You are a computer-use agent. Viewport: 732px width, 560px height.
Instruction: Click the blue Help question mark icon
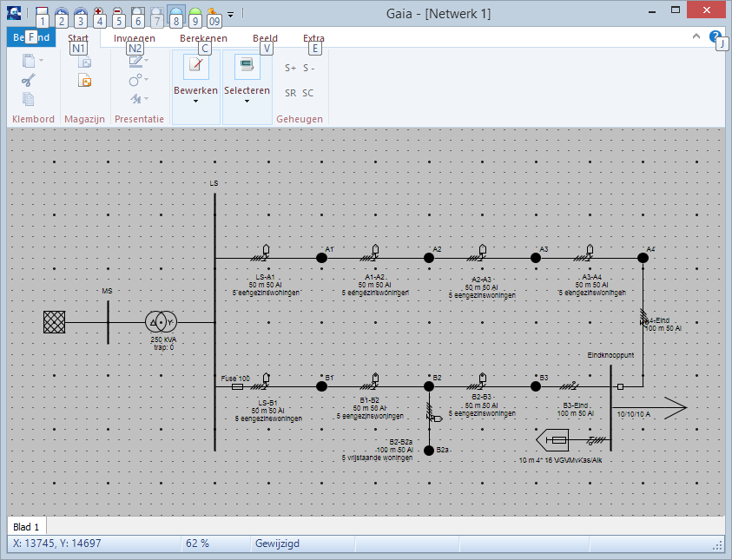(x=715, y=36)
